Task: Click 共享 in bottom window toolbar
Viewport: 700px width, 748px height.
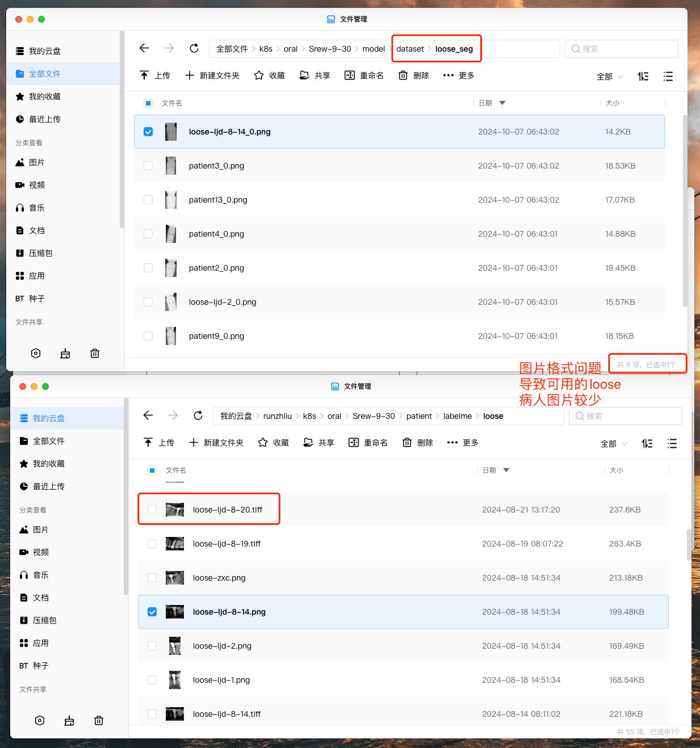Action: tap(318, 443)
